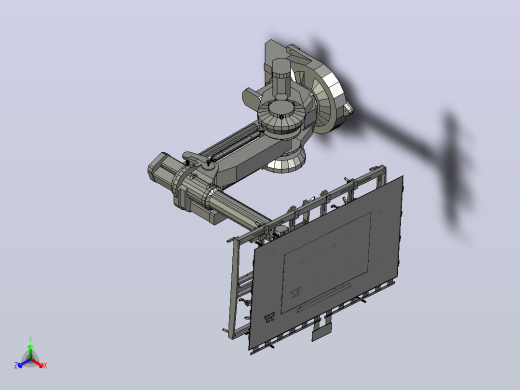Click the blue Z axis of the orientation triad
Screen dimensions: 520x390
22,364
